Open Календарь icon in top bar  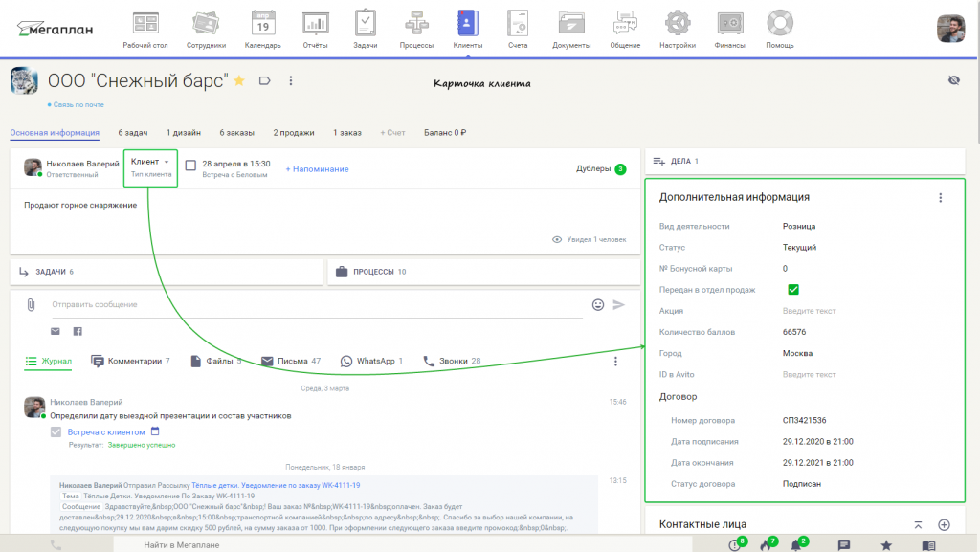coord(262,30)
